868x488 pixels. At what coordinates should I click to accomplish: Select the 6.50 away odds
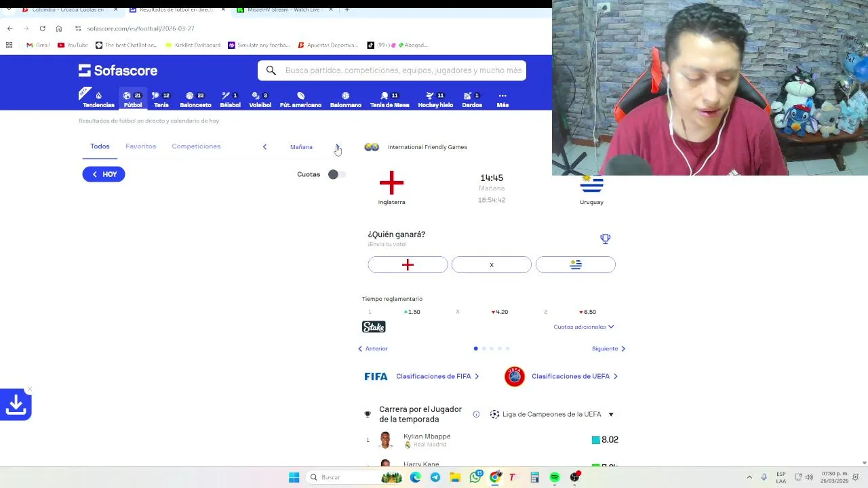coord(588,312)
